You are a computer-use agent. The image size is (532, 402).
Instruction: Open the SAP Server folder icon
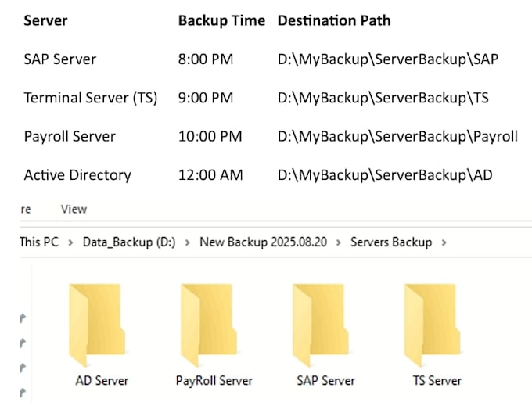pyautogui.click(x=321, y=325)
